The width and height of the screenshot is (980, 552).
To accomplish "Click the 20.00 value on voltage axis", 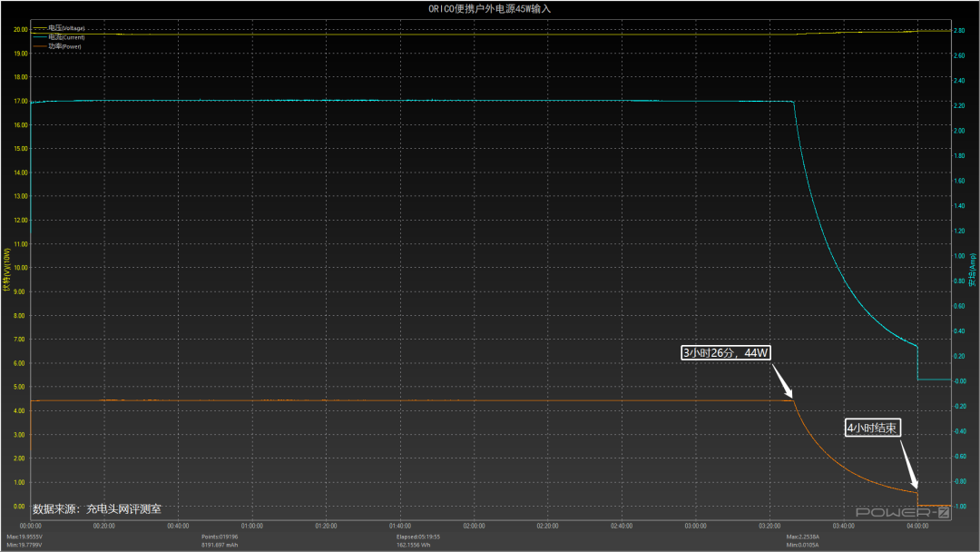I will tap(21, 29).
